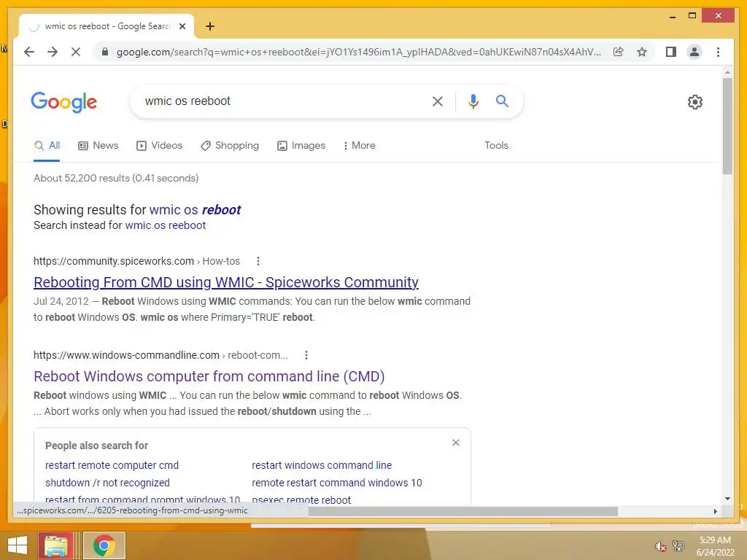This screenshot has width=747, height=560.
Task: Go forward in browser history
Action: pos(53,52)
